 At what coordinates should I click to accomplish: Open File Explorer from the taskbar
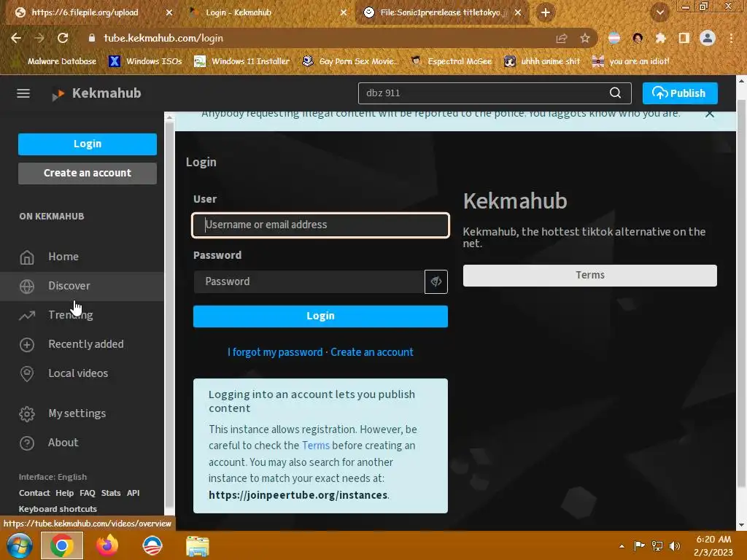click(x=197, y=546)
